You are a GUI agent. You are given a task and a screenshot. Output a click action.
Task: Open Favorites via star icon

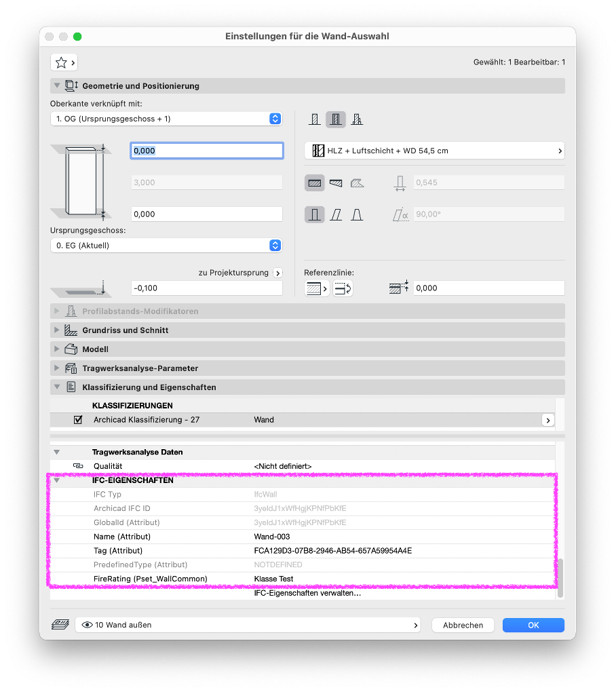64,62
